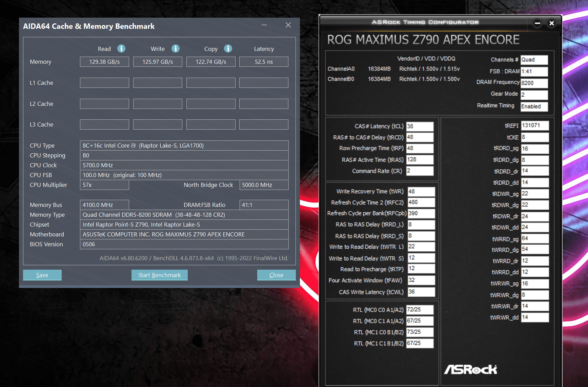Click the L1 Cache Read field

coord(104,83)
